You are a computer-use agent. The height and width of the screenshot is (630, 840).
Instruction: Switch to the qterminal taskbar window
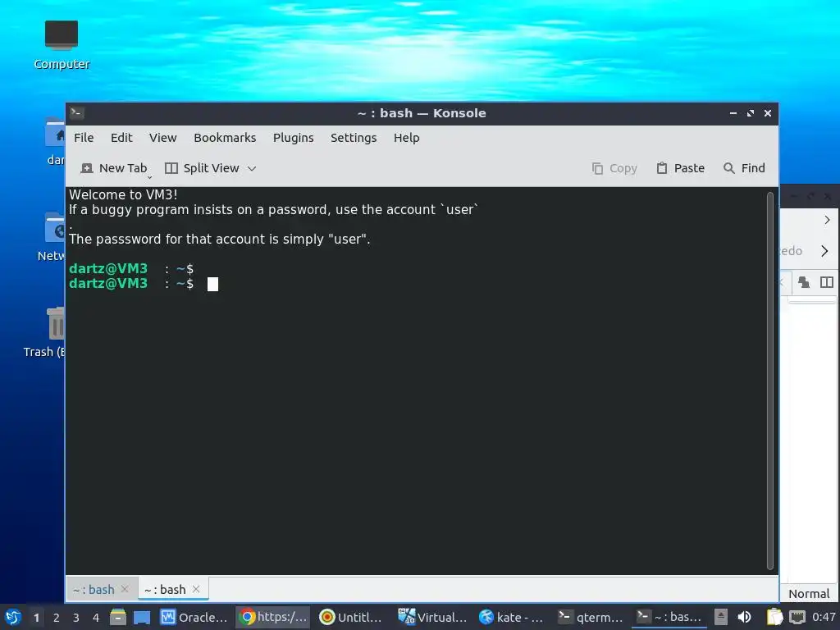point(591,617)
